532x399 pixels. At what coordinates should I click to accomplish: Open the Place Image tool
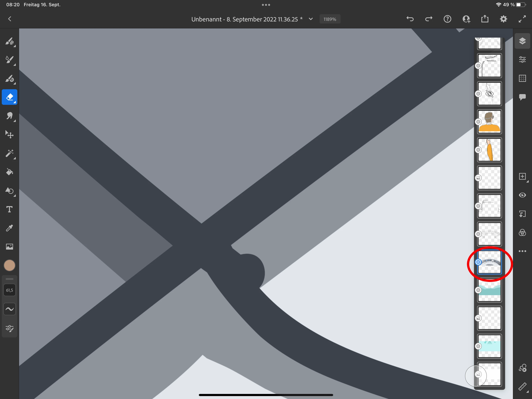[x=9, y=246]
